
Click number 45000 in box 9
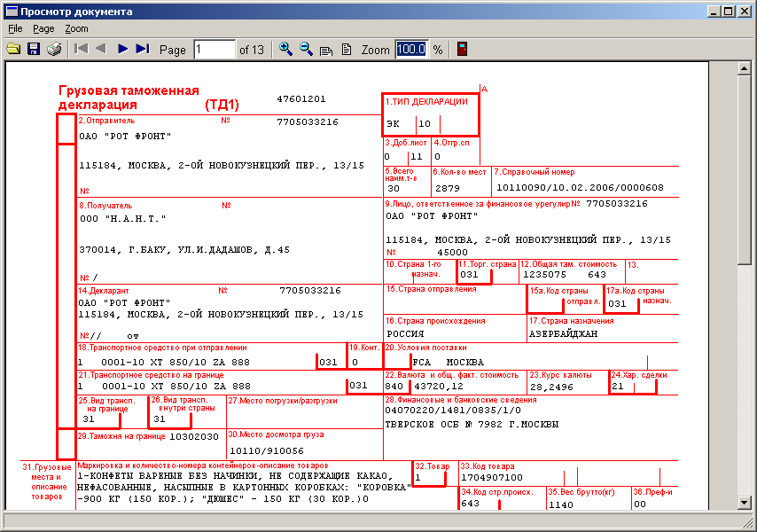pyautogui.click(x=452, y=253)
